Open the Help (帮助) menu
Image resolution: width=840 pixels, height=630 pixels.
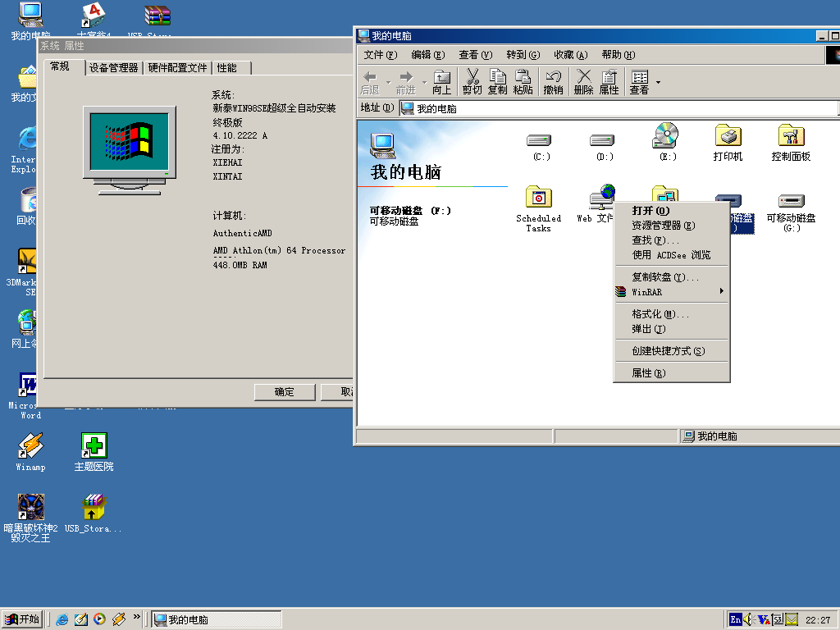pyautogui.click(x=619, y=55)
